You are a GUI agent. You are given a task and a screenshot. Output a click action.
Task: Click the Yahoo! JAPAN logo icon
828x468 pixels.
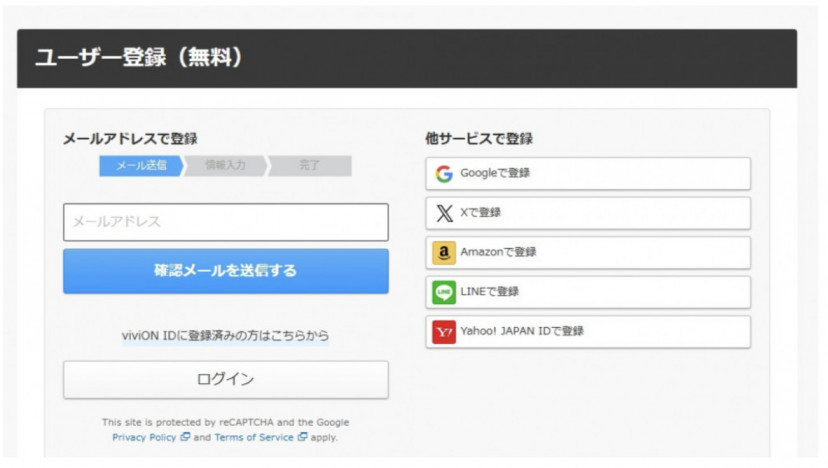pyautogui.click(x=444, y=332)
